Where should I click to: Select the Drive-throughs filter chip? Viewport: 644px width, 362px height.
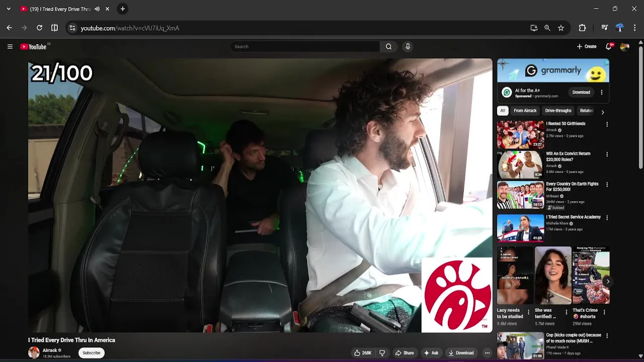[x=558, y=111]
